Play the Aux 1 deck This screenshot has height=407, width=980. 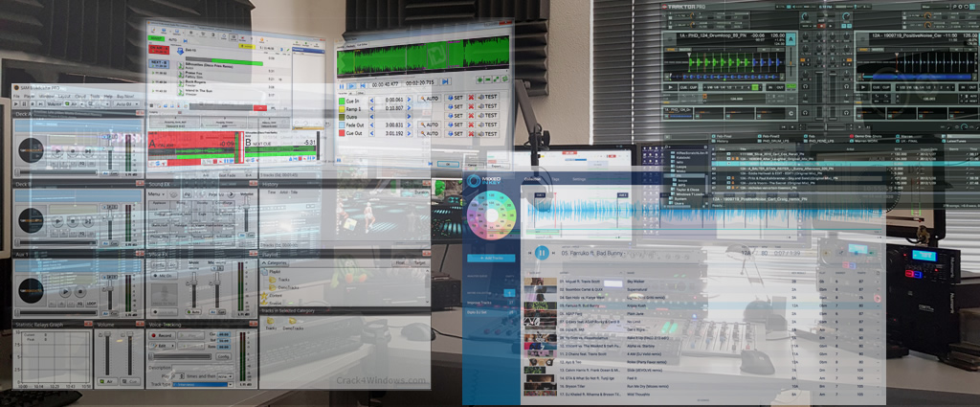click(x=65, y=291)
